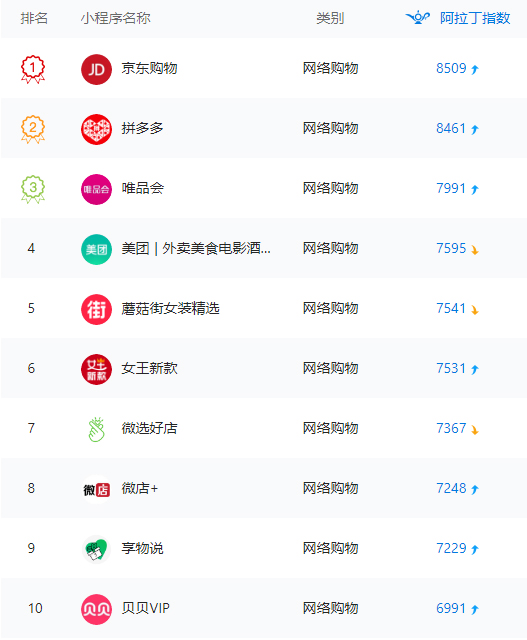Viewport: 527px width, 640px height.
Task: Click the 小程序名称 column header
Action: coord(116,18)
